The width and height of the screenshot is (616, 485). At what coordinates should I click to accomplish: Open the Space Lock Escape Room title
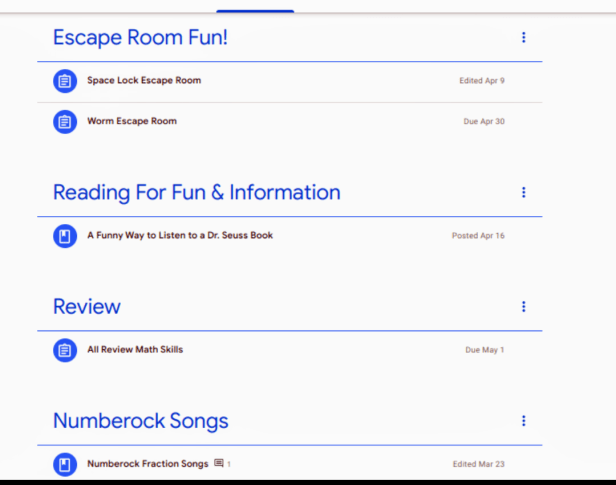pyautogui.click(x=144, y=81)
